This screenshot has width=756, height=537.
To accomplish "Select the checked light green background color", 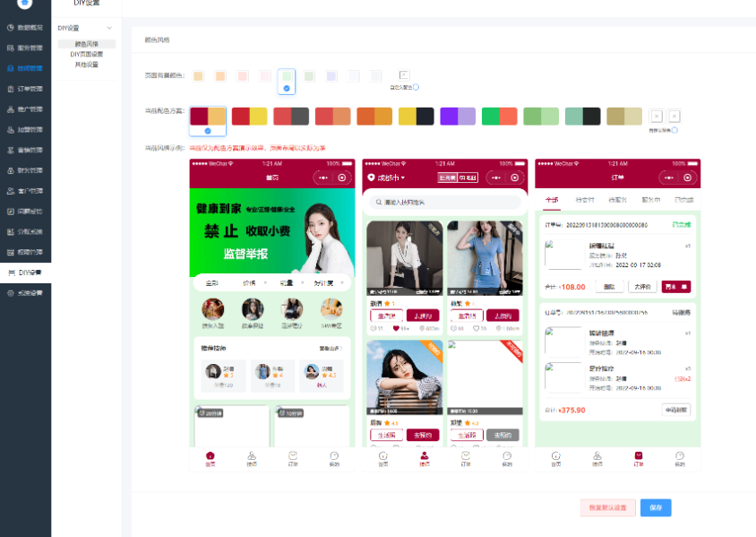I will click(287, 78).
